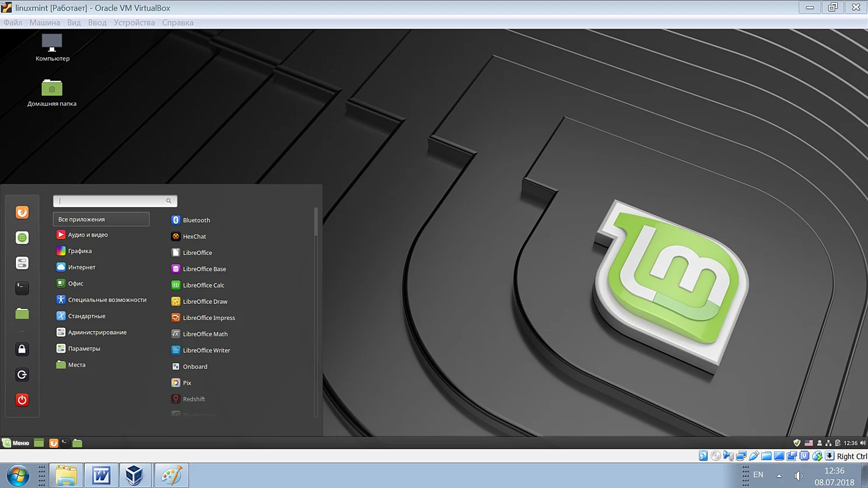The height and width of the screenshot is (488, 868).
Task: Click the menu search input field
Action: point(115,201)
